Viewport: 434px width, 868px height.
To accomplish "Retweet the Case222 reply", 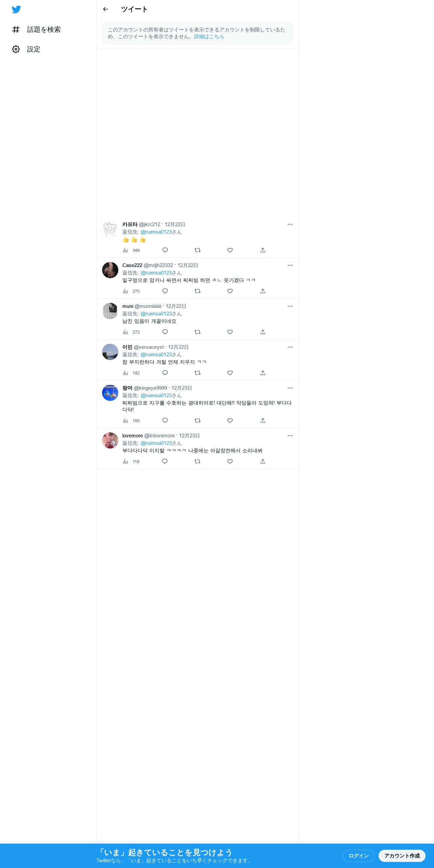I will (x=197, y=291).
